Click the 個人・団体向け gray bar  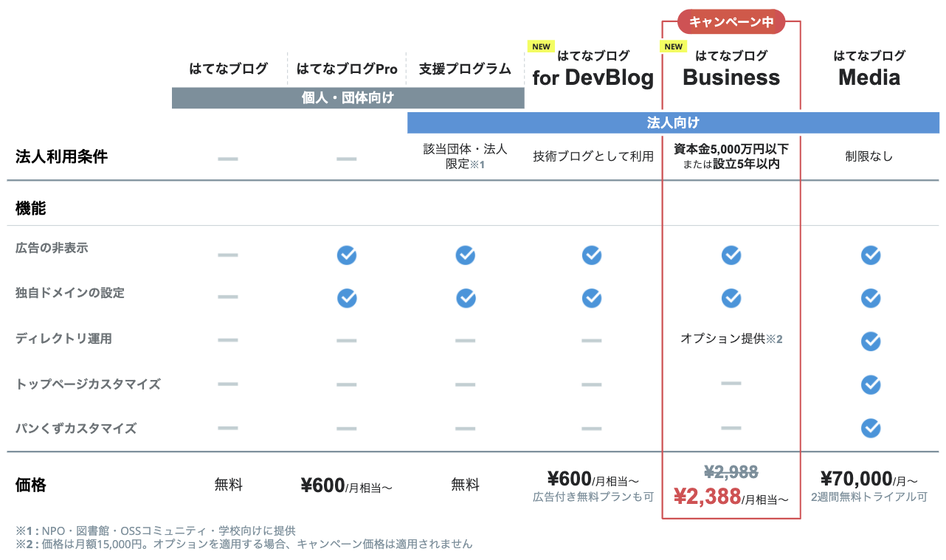(x=348, y=98)
